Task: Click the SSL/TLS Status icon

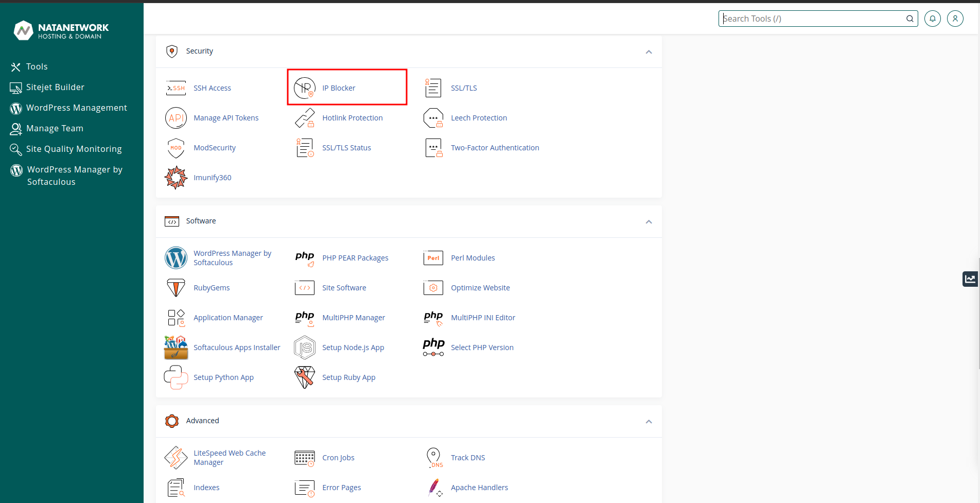Action: tap(305, 148)
